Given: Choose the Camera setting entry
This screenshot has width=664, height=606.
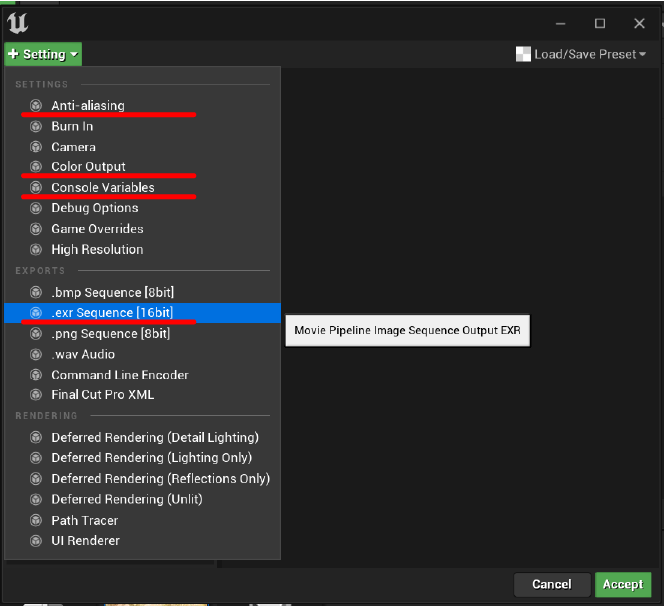Looking at the screenshot, I should pos(73,147).
